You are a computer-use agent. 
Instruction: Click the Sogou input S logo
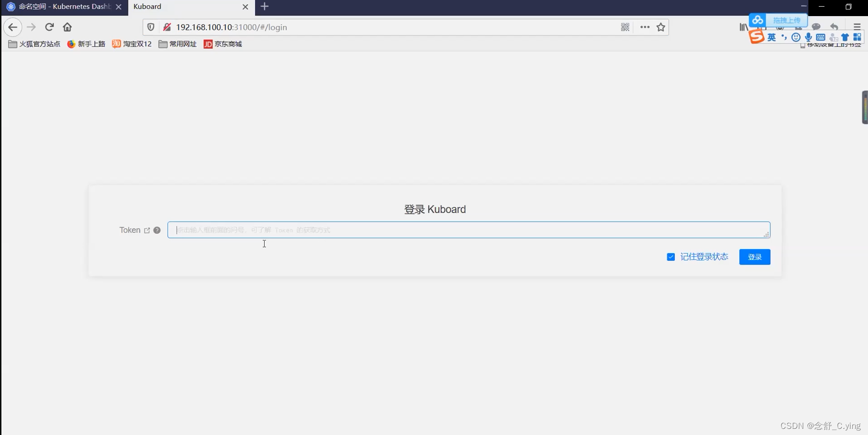pyautogui.click(x=757, y=36)
